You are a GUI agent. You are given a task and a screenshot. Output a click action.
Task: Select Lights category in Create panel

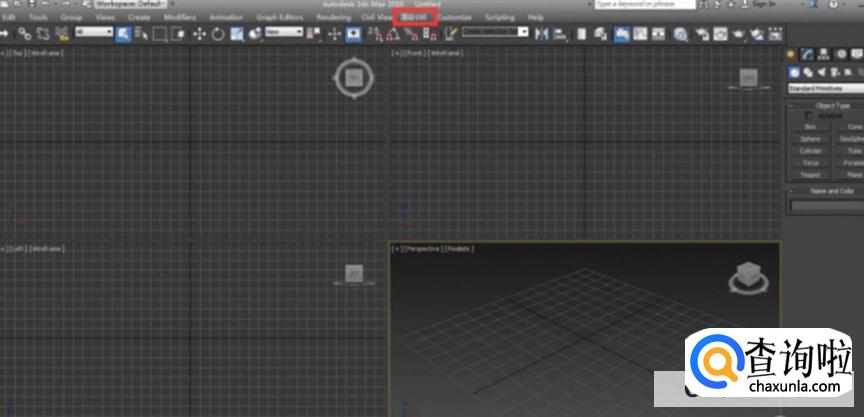pos(822,72)
